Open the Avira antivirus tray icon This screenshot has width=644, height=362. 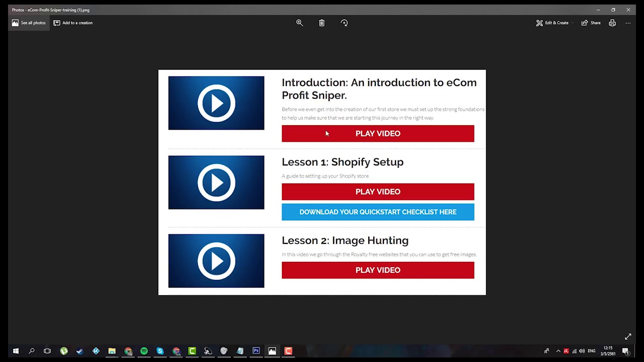click(x=566, y=351)
